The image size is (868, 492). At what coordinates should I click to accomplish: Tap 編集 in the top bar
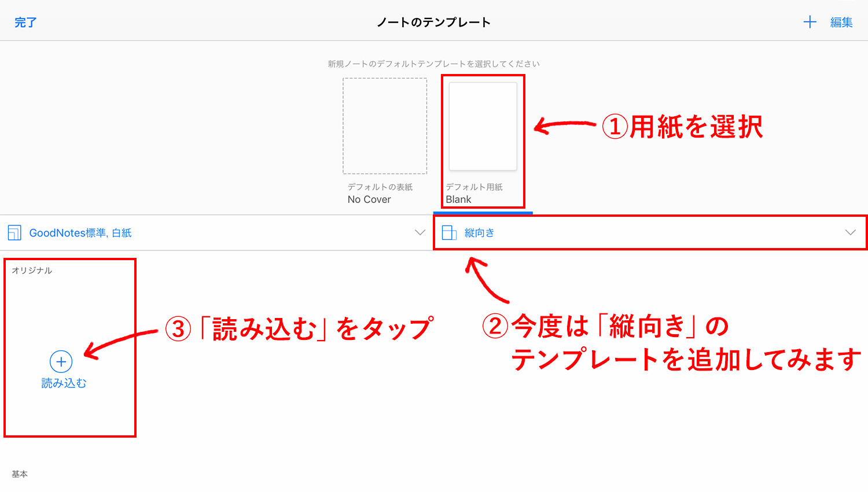click(x=841, y=23)
